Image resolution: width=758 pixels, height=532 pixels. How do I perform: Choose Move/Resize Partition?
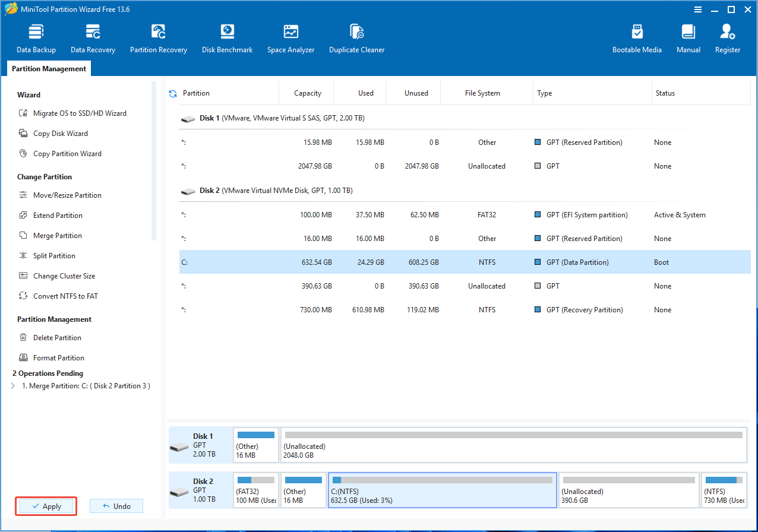(60, 195)
